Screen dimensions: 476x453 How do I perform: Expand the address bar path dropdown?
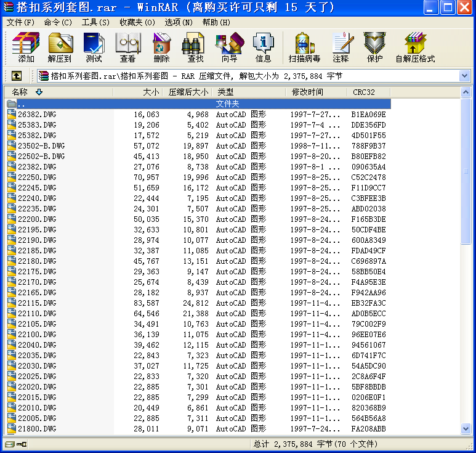coord(464,76)
